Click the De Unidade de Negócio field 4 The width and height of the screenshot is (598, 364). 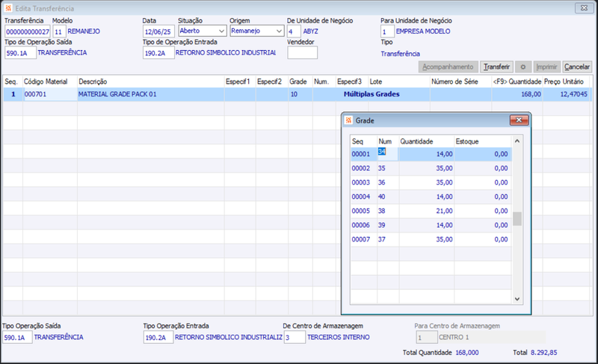click(294, 31)
